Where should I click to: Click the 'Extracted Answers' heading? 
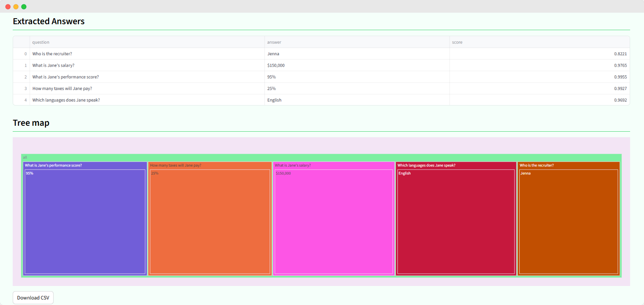coord(49,21)
